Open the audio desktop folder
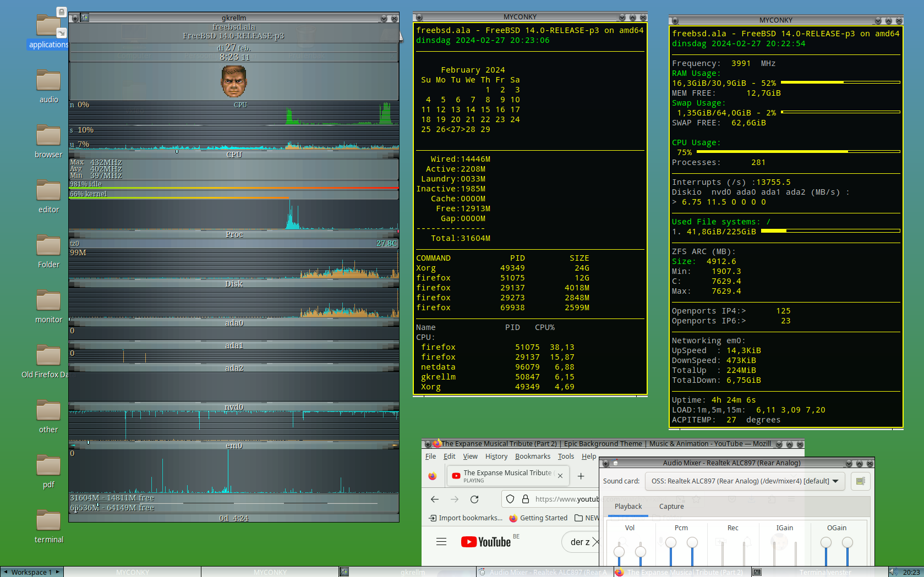This screenshot has height=577, width=924. click(48, 86)
